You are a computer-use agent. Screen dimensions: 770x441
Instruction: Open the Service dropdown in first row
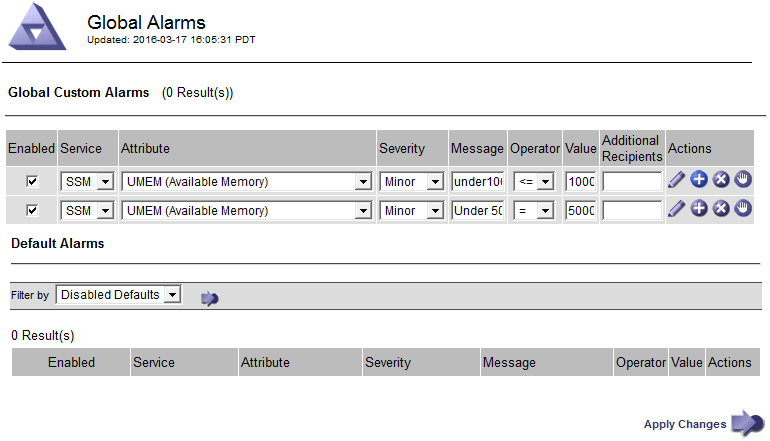(104, 182)
